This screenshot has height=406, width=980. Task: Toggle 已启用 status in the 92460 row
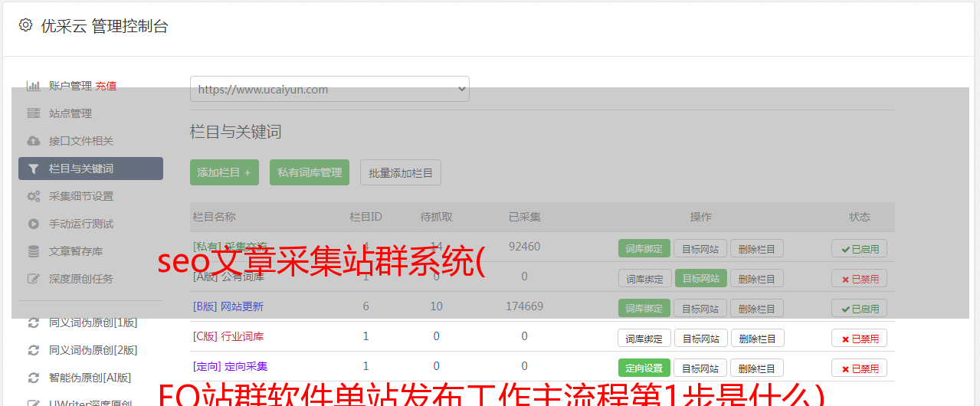point(859,248)
